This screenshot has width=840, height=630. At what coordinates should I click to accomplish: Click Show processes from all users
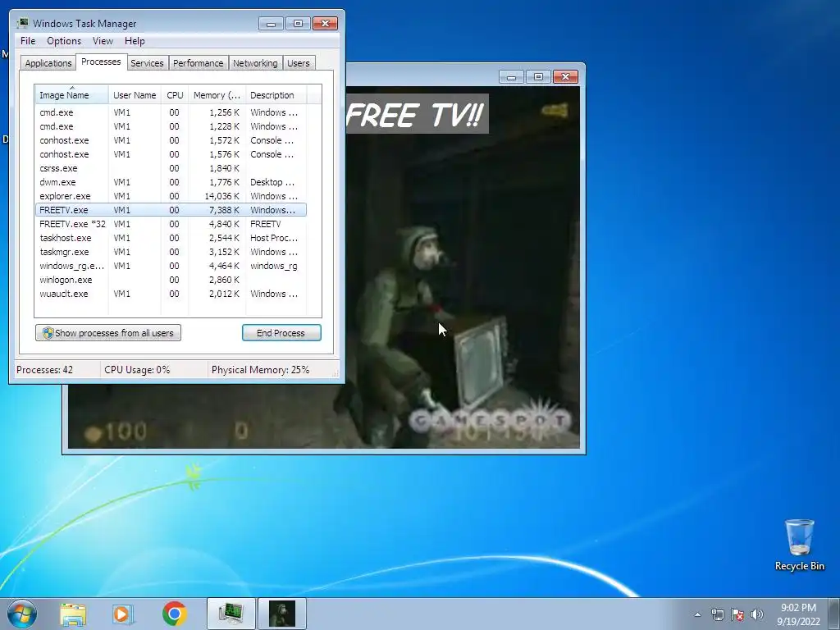coord(108,333)
